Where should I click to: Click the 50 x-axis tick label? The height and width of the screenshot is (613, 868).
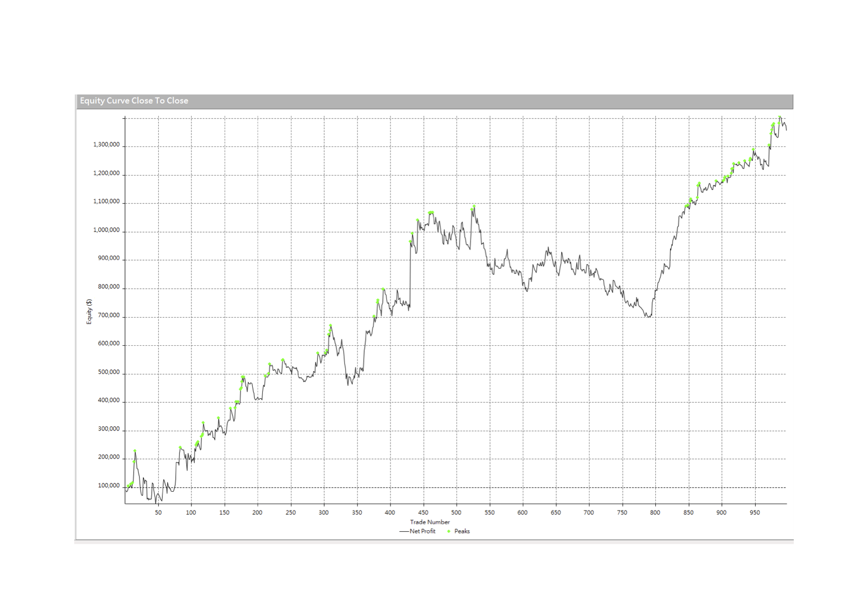click(158, 513)
